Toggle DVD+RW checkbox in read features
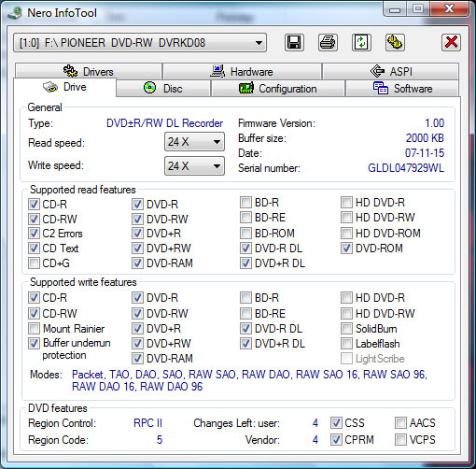The height and width of the screenshot is (469, 476). coord(137,249)
